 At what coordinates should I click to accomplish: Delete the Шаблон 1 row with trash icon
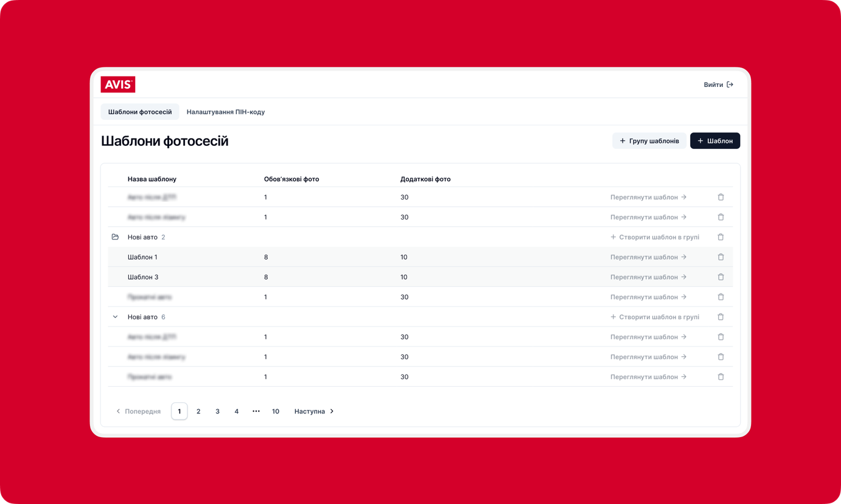pos(721,257)
